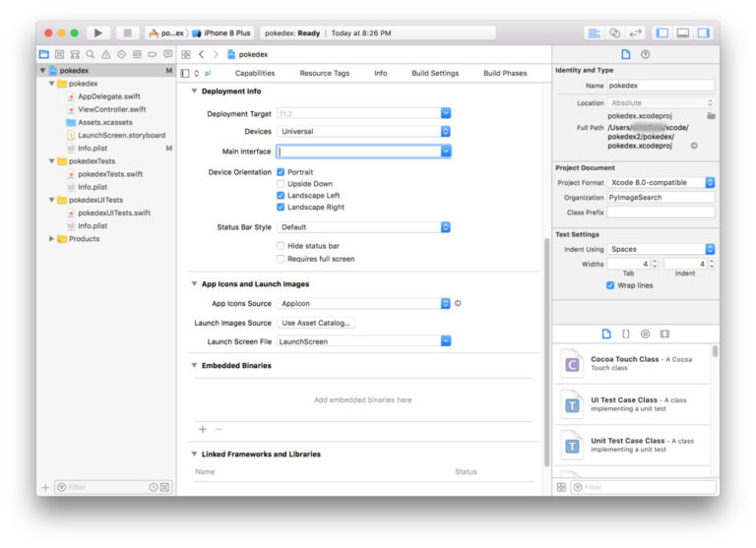Toggle the utilities pane
756x548 pixels.
pyautogui.click(x=704, y=32)
